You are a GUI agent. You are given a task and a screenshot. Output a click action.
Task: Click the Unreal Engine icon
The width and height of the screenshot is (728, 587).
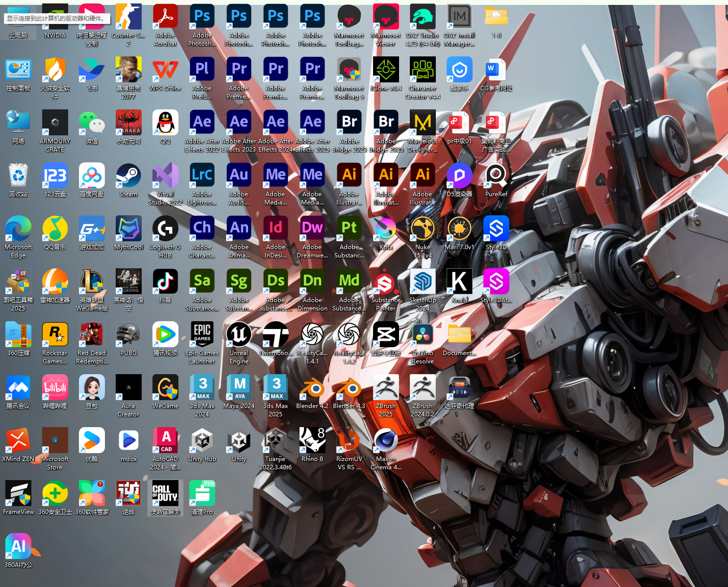pyautogui.click(x=239, y=343)
